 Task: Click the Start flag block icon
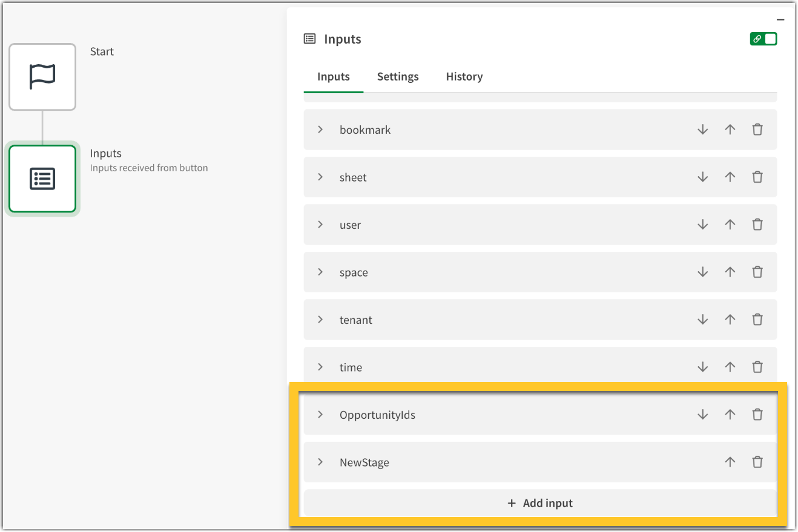point(42,77)
